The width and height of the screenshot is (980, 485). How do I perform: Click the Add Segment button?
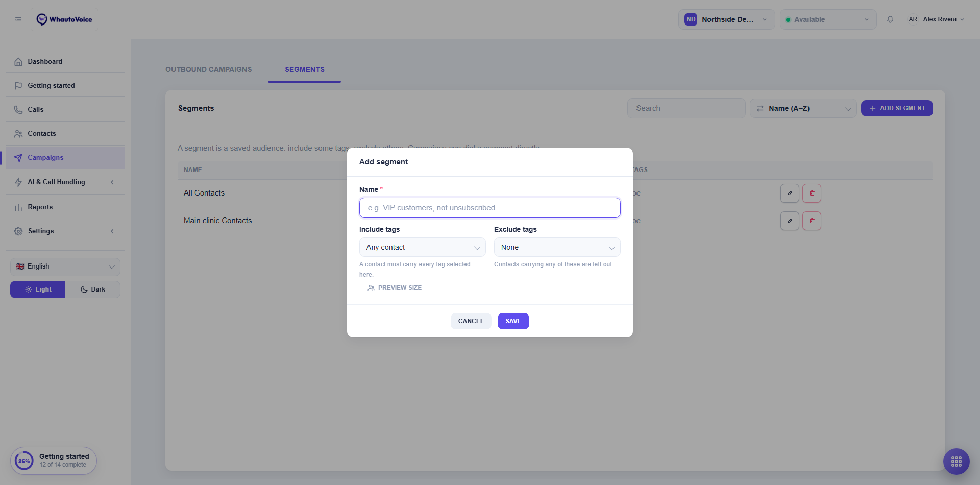click(897, 108)
